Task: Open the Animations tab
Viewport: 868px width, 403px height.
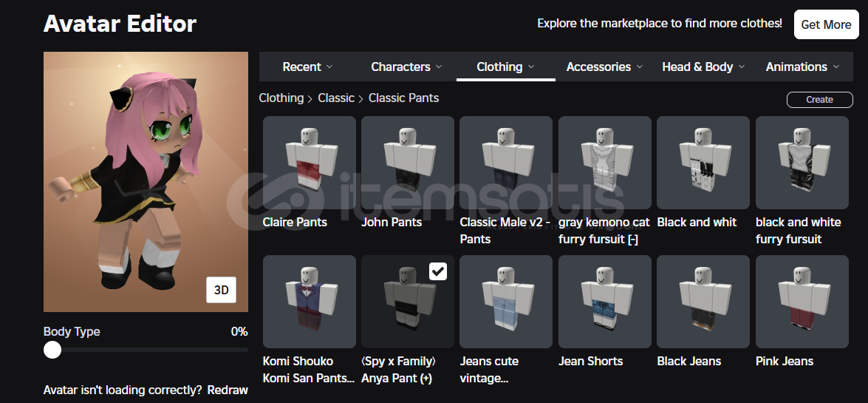Action: point(803,67)
